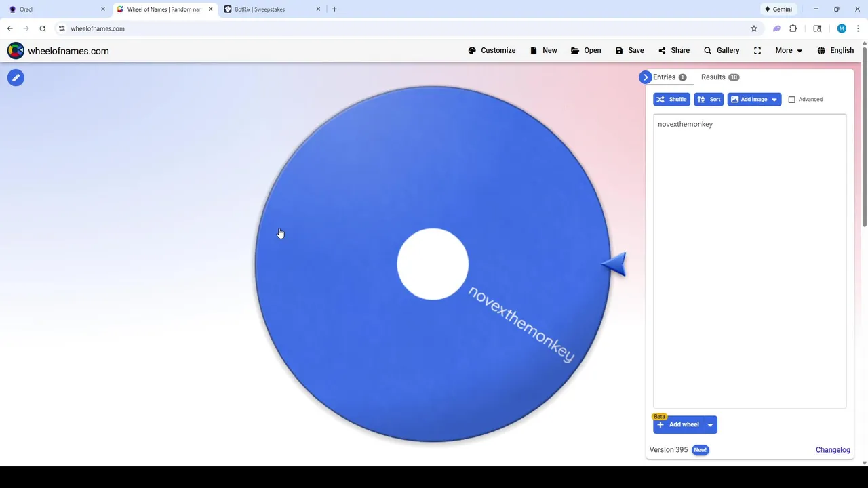Screen dimensions: 868x488
Task: Click the purple extension icon beside the star
Action: 777,28
